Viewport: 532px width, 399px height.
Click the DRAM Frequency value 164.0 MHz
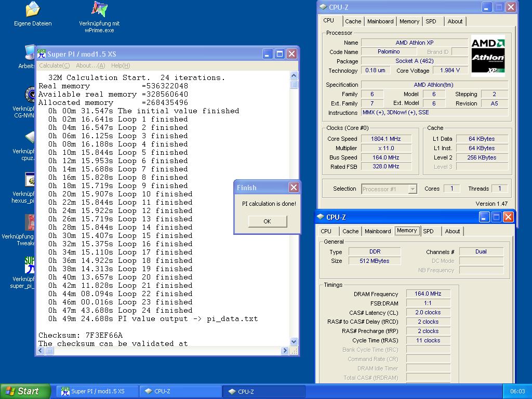[428, 294]
